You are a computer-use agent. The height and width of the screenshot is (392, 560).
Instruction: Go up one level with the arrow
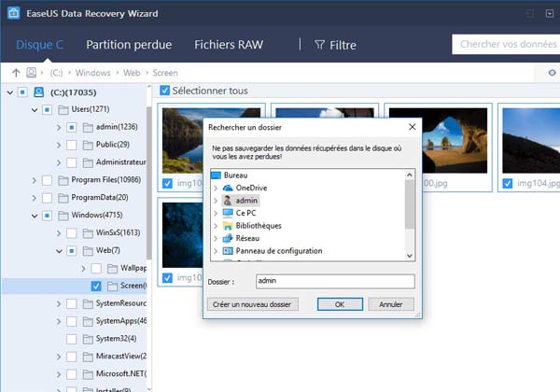[16, 73]
